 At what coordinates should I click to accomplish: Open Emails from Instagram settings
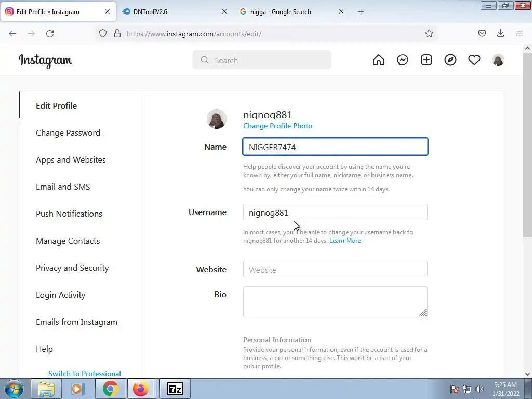pyautogui.click(x=77, y=322)
